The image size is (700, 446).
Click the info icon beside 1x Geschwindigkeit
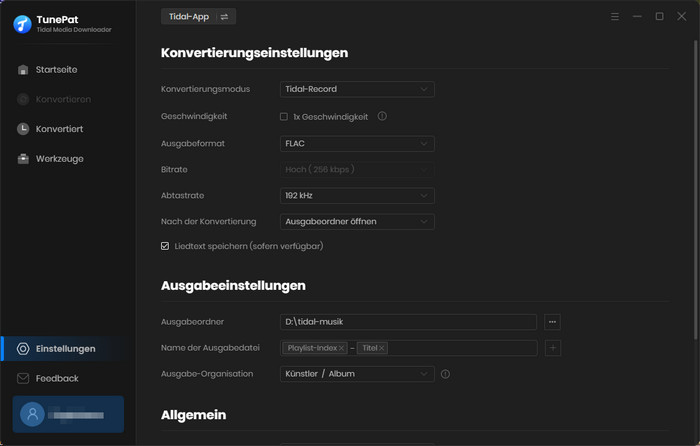point(382,116)
